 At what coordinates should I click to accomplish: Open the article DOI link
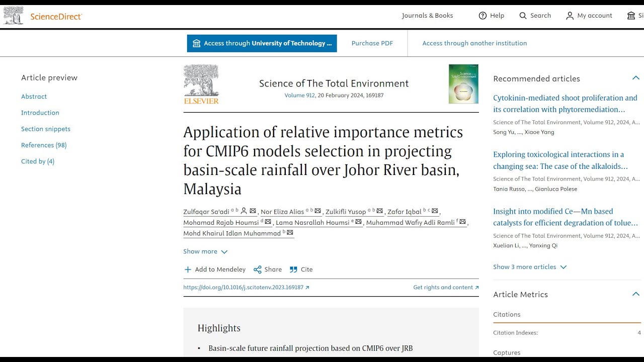click(x=246, y=288)
